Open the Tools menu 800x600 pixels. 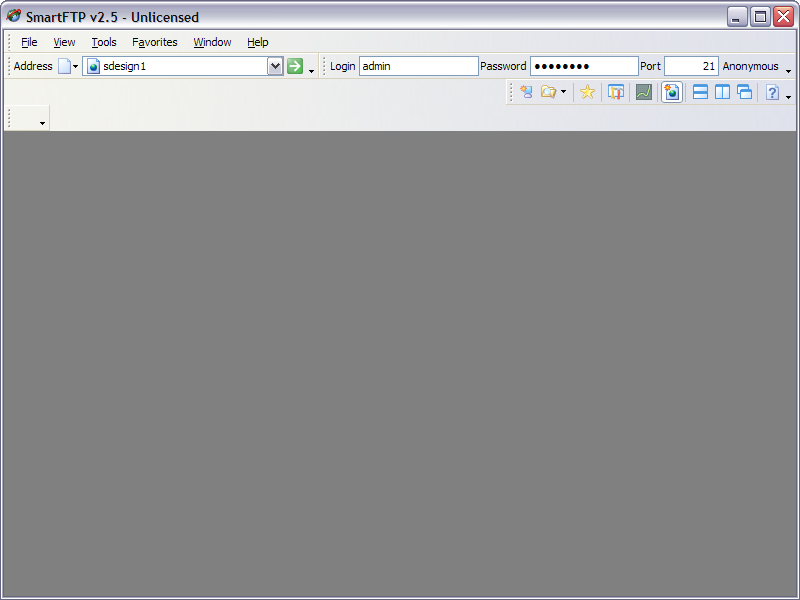point(104,42)
